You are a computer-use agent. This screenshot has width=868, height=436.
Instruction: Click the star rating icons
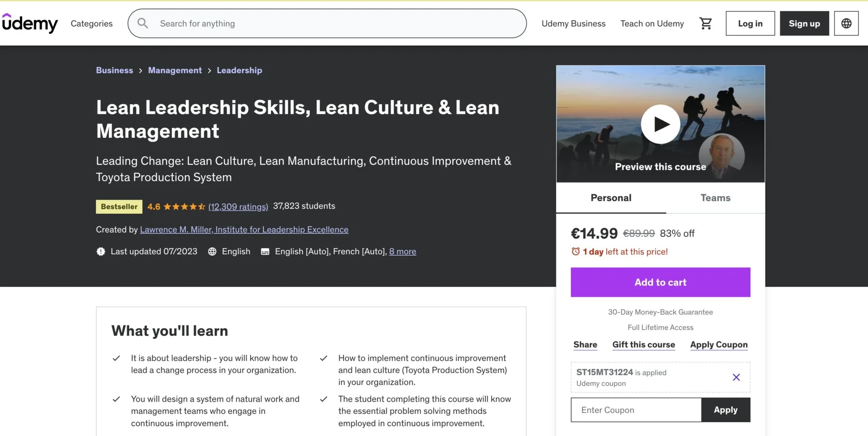(184, 207)
